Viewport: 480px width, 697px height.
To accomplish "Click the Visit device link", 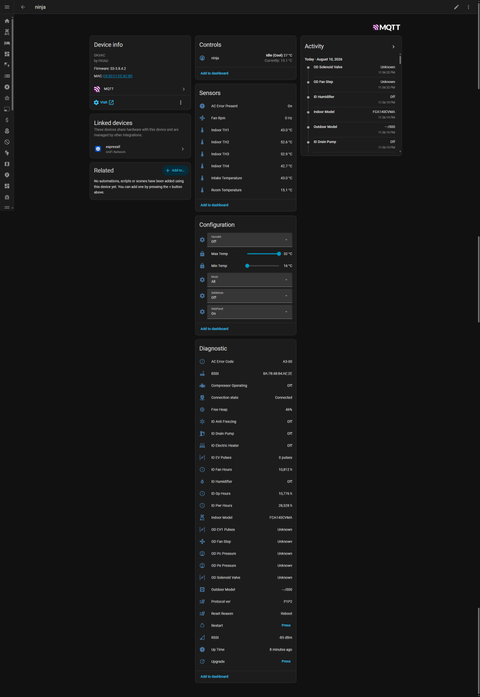I will 104,102.
